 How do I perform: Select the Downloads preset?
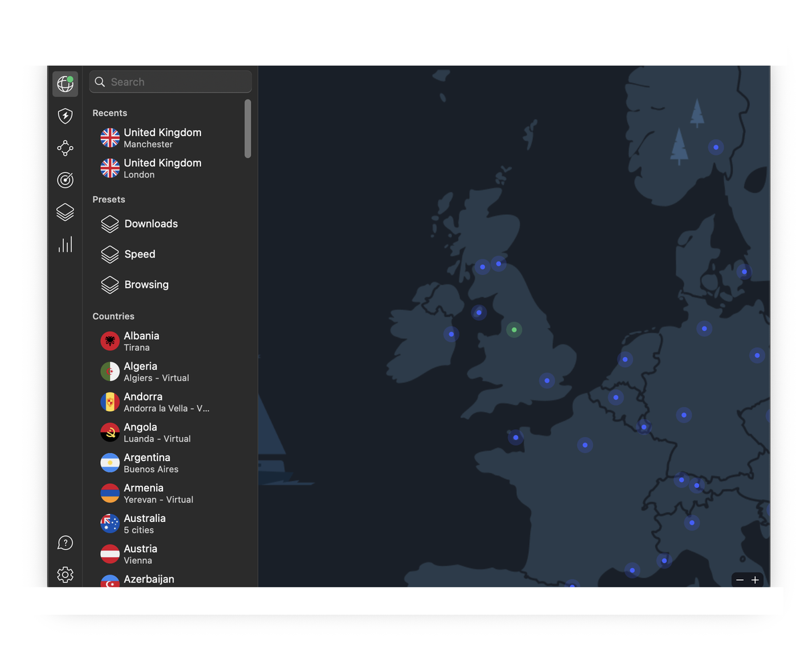coord(150,224)
